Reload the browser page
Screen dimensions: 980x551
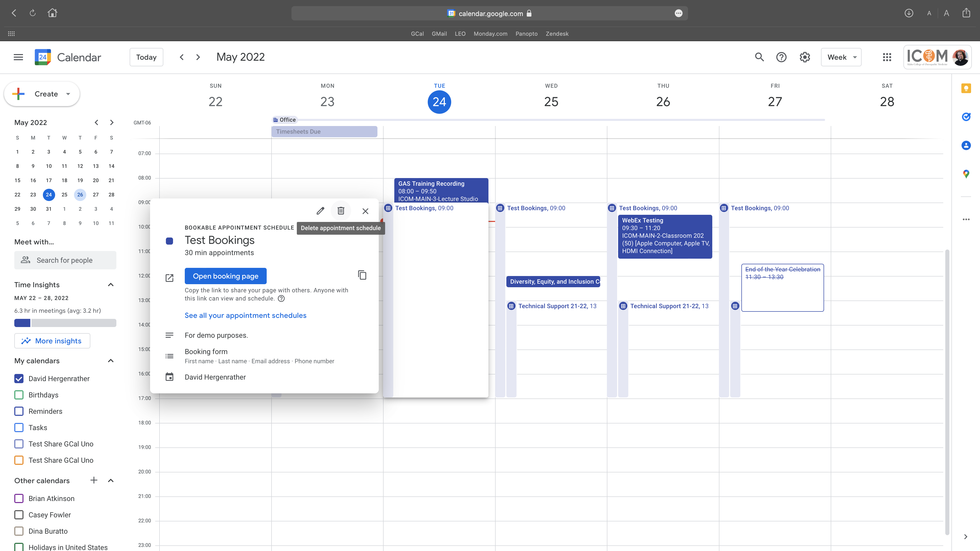coord(33,13)
